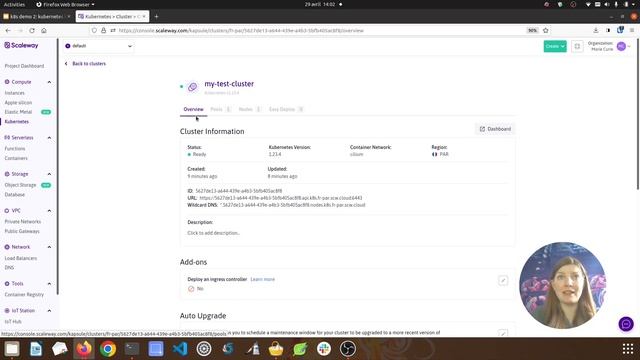This screenshot has height=360, width=640.
Task: Open Object Storage in the sidebar
Action: (x=20, y=185)
